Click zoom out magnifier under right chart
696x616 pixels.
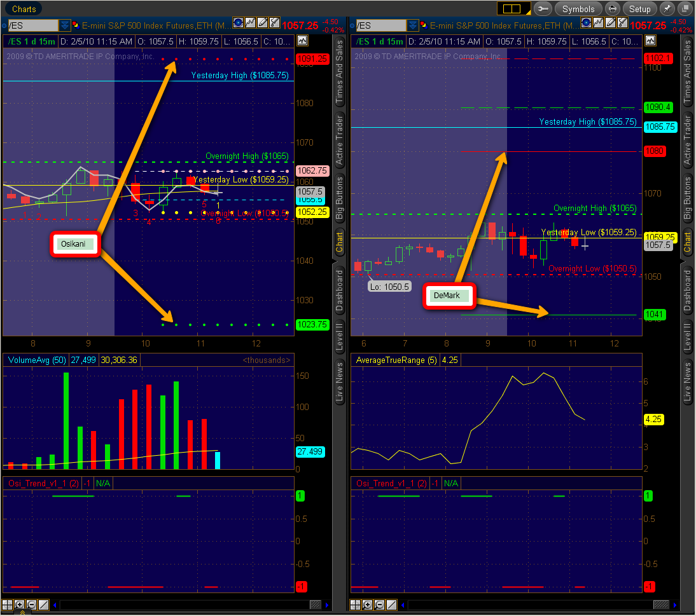click(x=380, y=605)
